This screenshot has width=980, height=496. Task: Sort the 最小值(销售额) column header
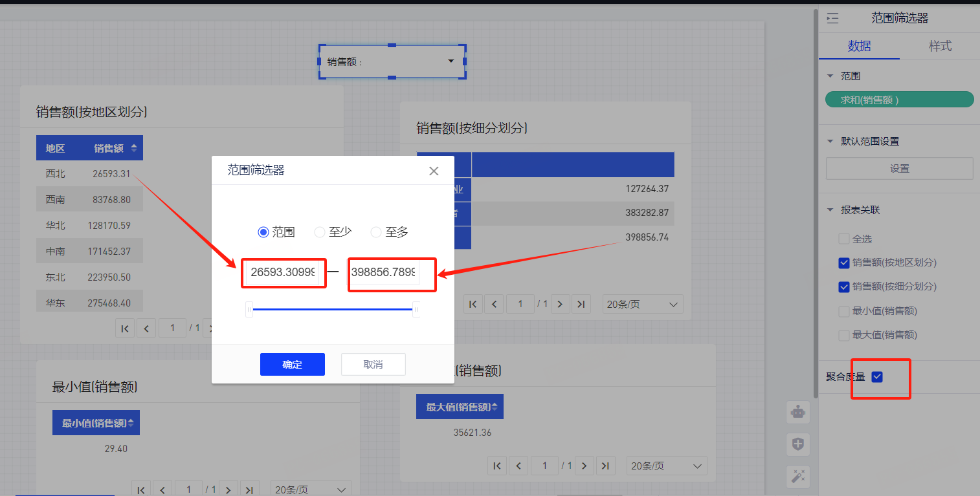tap(131, 423)
